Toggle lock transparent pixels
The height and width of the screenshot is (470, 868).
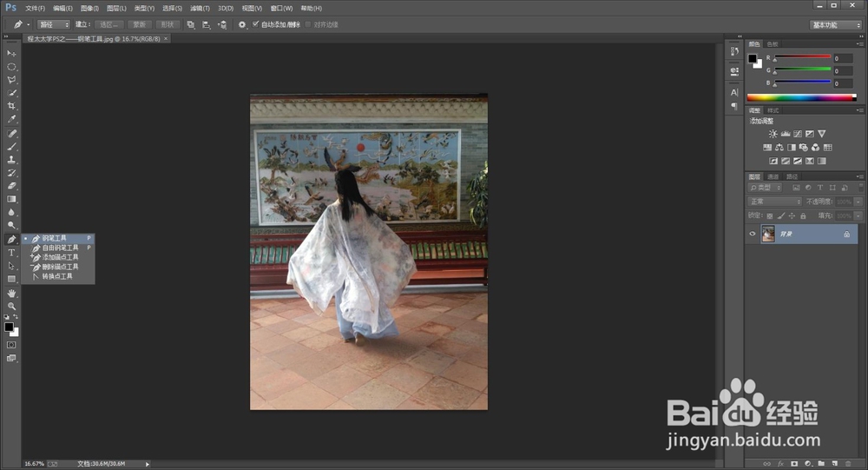coord(769,215)
